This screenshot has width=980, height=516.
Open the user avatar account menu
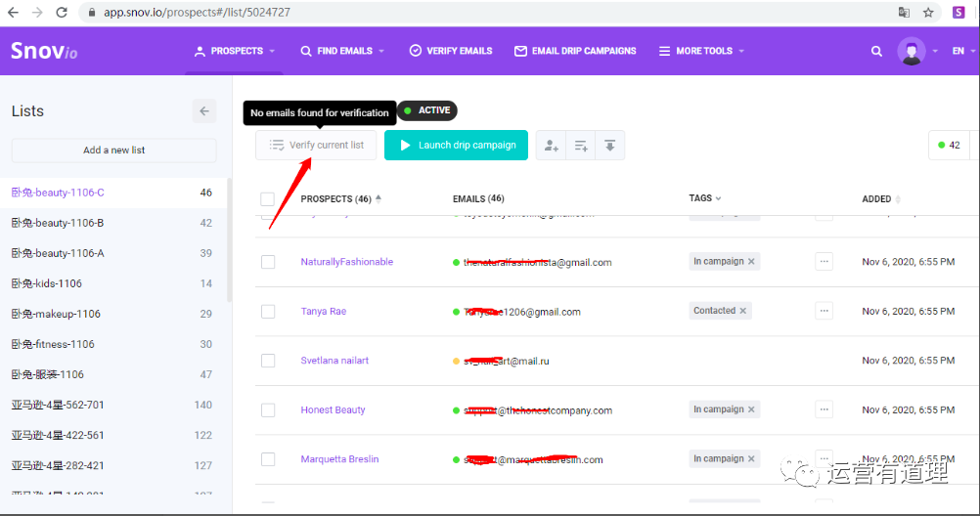tap(912, 51)
